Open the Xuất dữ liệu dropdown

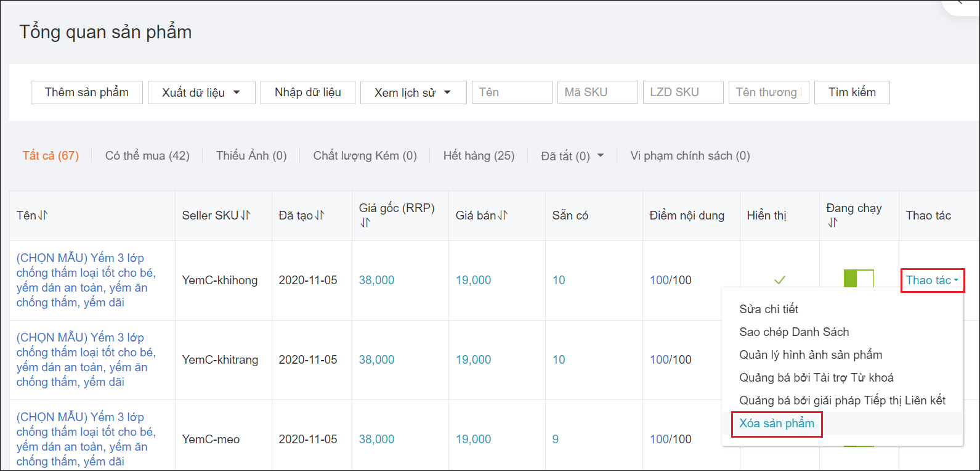click(201, 92)
